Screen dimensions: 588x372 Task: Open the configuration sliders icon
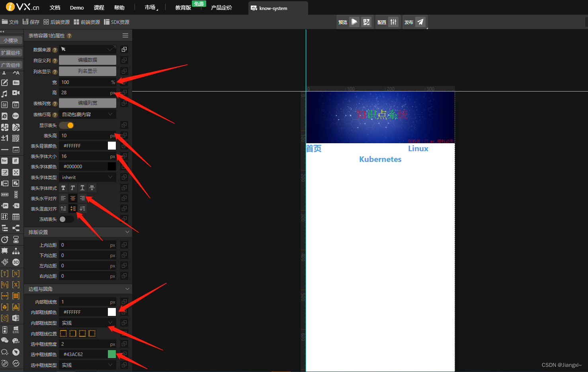[x=393, y=22]
